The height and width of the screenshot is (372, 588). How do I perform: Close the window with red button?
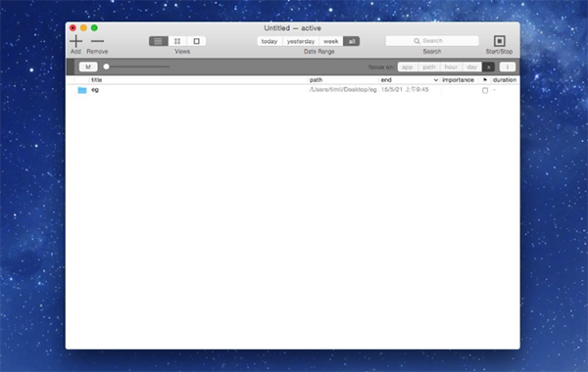pyautogui.click(x=73, y=27)
